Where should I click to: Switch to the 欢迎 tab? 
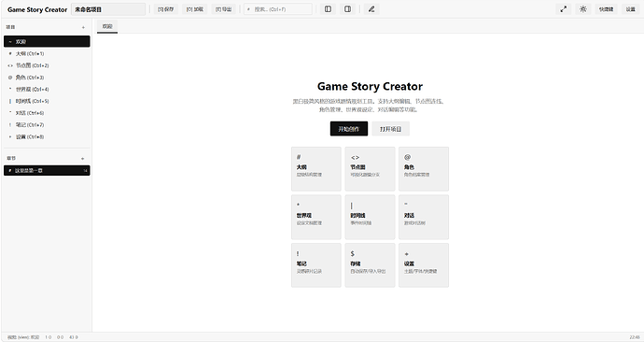point(107,26)
